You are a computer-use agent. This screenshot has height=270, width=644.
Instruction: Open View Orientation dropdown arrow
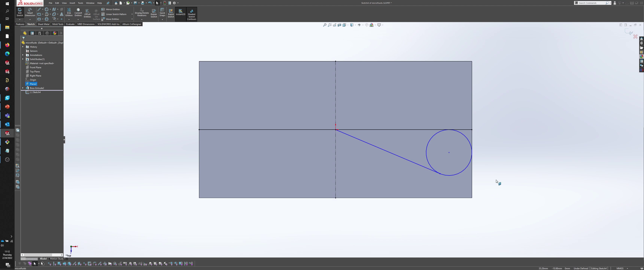click(348, 25)
